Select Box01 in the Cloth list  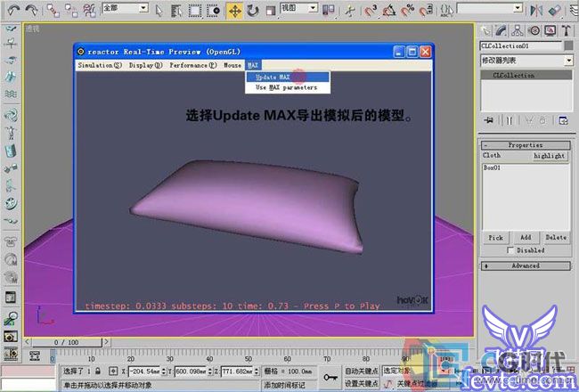click(493, 167)
